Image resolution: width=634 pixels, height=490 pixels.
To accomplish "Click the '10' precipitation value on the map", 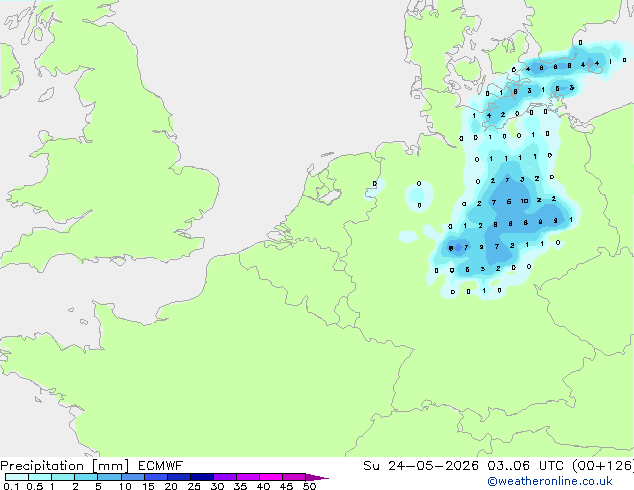I will click(x=524, y=201).
